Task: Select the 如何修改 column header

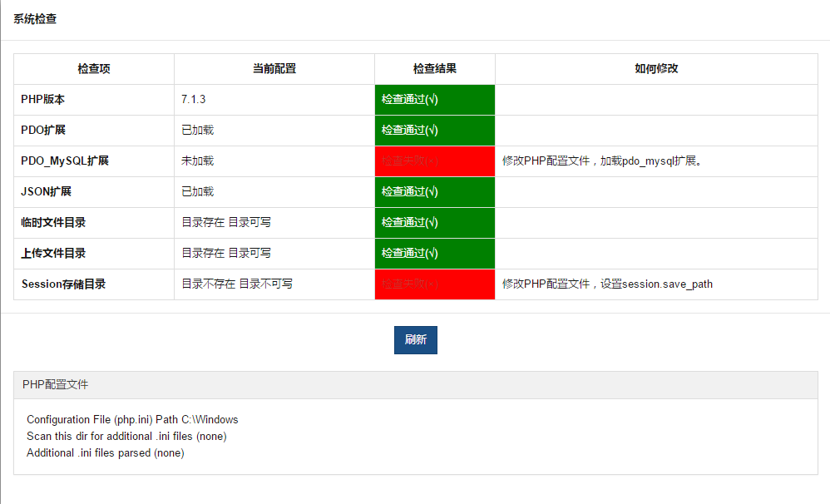Action: (656, 69)
